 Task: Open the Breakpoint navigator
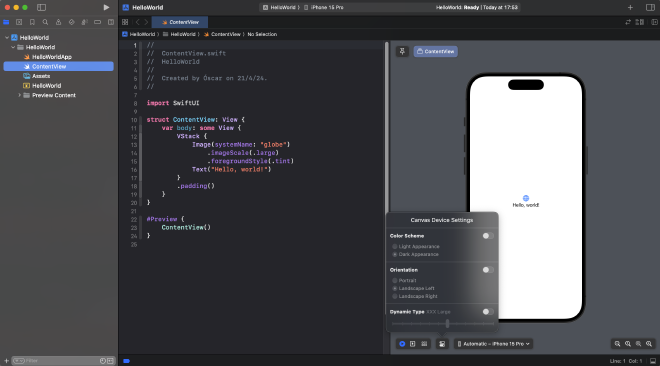click(97, 22)
